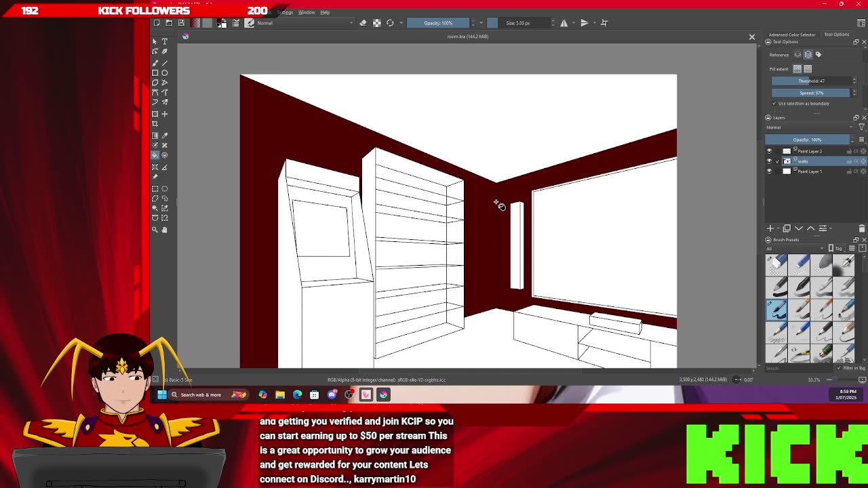Add a new layer with plus button

pos(770,228)
